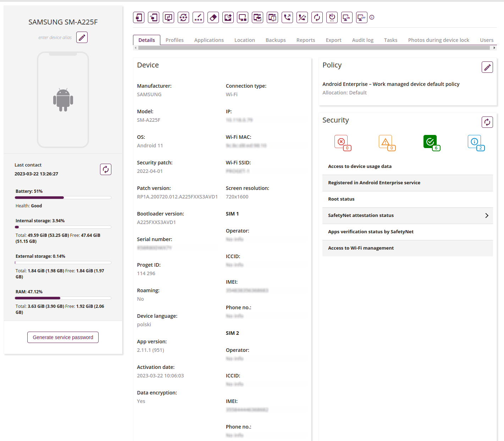Viewport: 504px width, 441px height.
Task: Click Patch version RP1A.200720.012.A225FXXS3AVD1 value
Action: [x=177, y=197]
